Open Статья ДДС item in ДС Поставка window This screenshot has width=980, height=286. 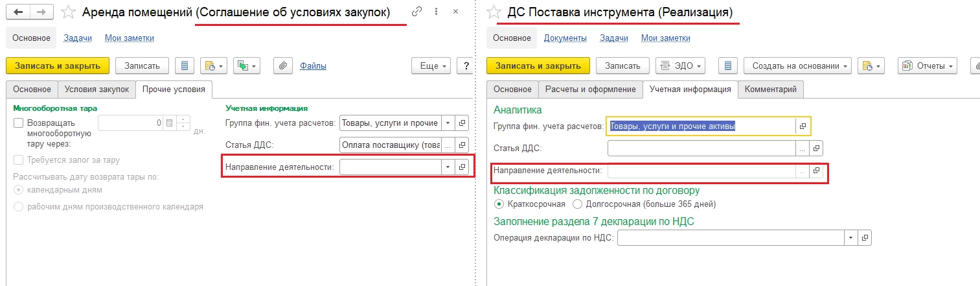pyautogui.click(x=816, y=149)
